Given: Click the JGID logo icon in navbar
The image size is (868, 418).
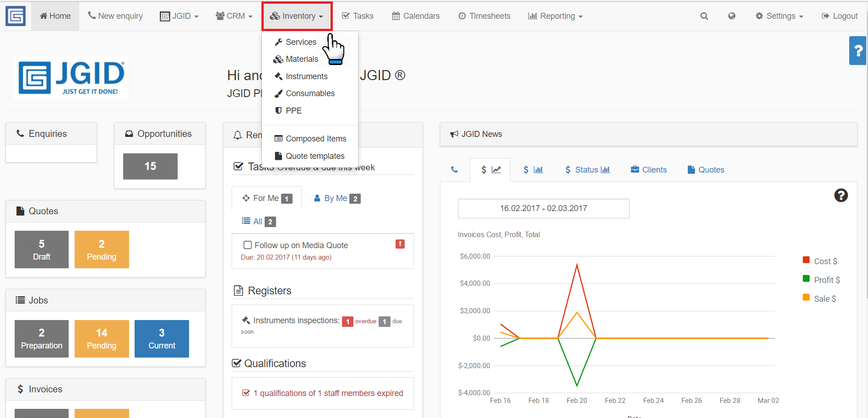Looking at the screenshot, I should tap(16, 16).
